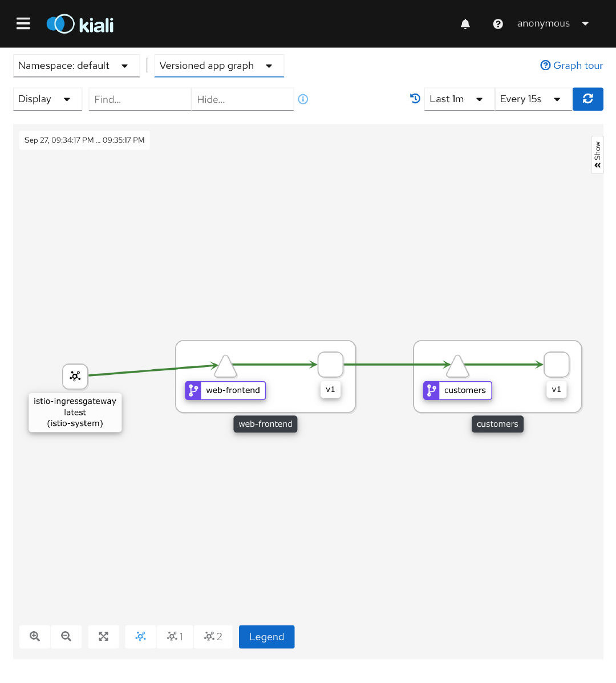The image size is (616, 683).
Task: Click the find/hide info help icon
Action: pyautogui.click(x=303, y=99)
